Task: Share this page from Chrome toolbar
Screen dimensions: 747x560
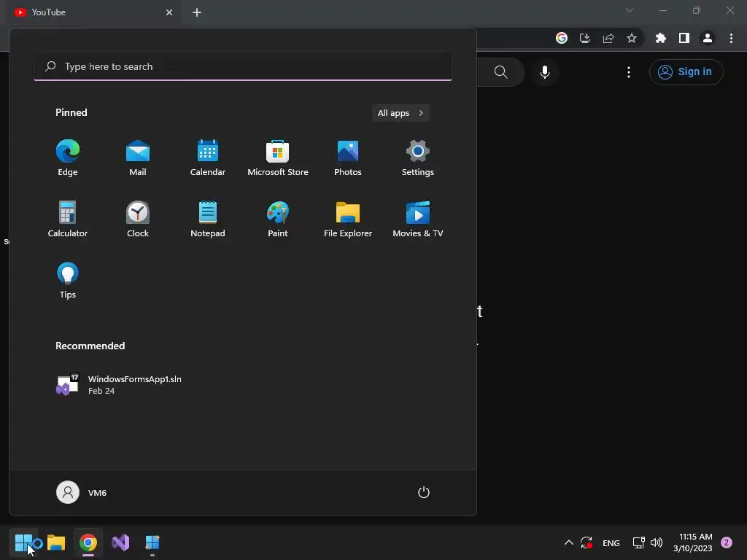Action: pyautogui.click(x=608, y=38)
